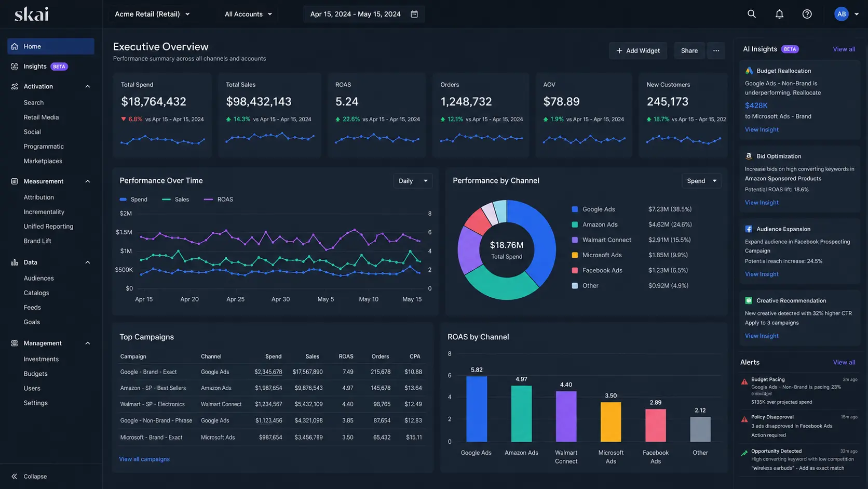Image resolution: width=868 pixels, height=489 pixels.
Task: Collapse the Measurement section chevron
Action: click(88, 181)
